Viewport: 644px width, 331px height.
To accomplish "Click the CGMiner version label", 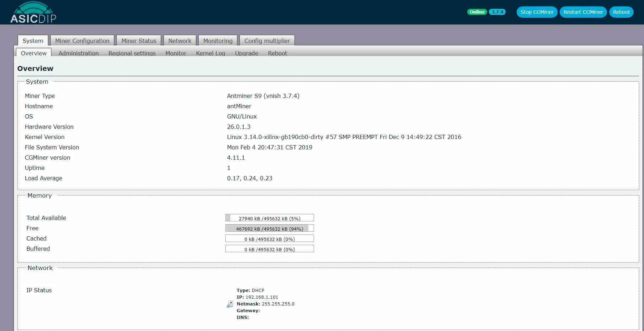I will click(47, 158).
